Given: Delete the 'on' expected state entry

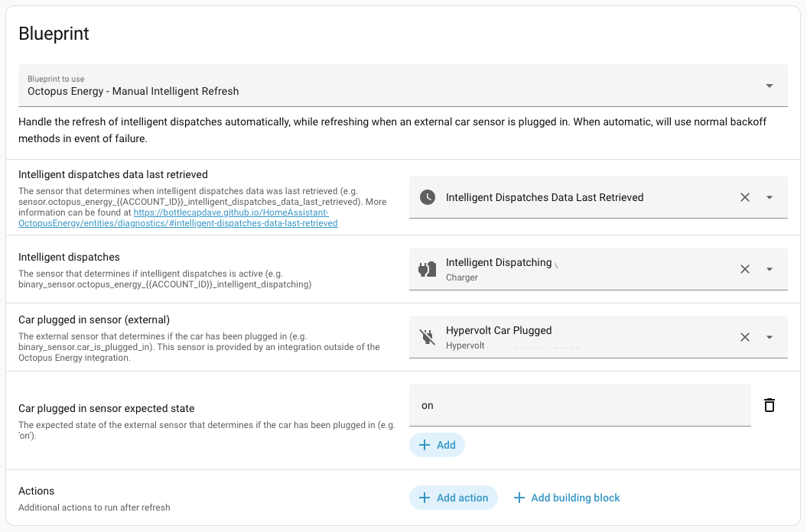Looking at the screenshot, I should click(770, 405).
